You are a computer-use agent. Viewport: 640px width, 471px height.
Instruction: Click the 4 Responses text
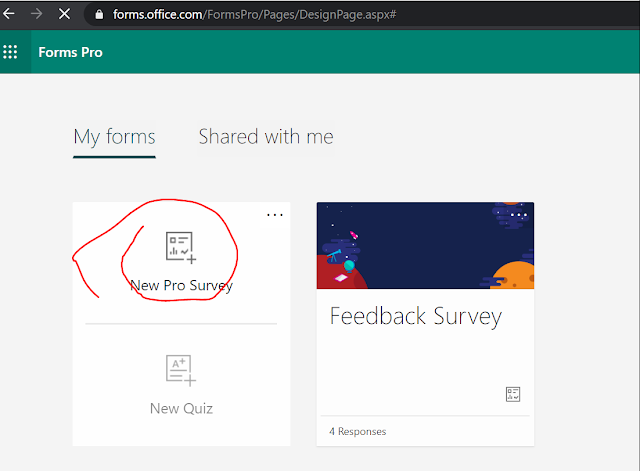[x=358, y=431]
